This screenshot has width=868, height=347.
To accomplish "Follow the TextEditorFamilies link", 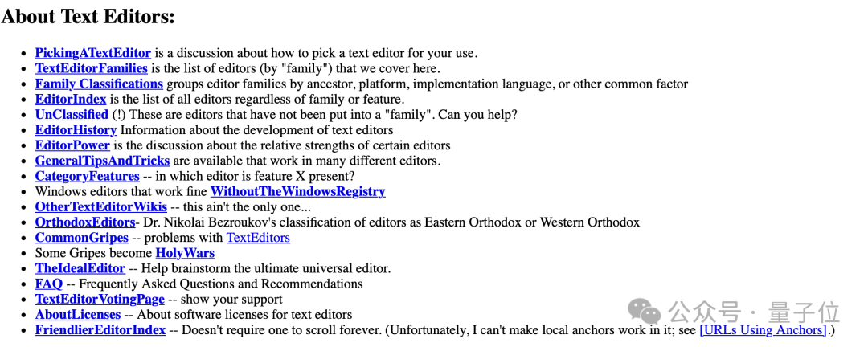I will tap(92, 68).
